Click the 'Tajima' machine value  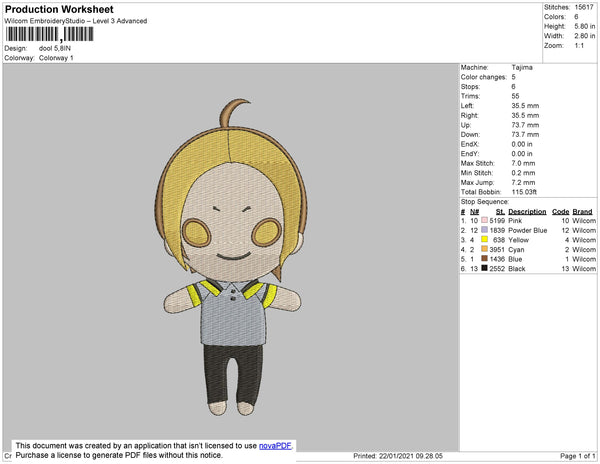pos(522,67)
